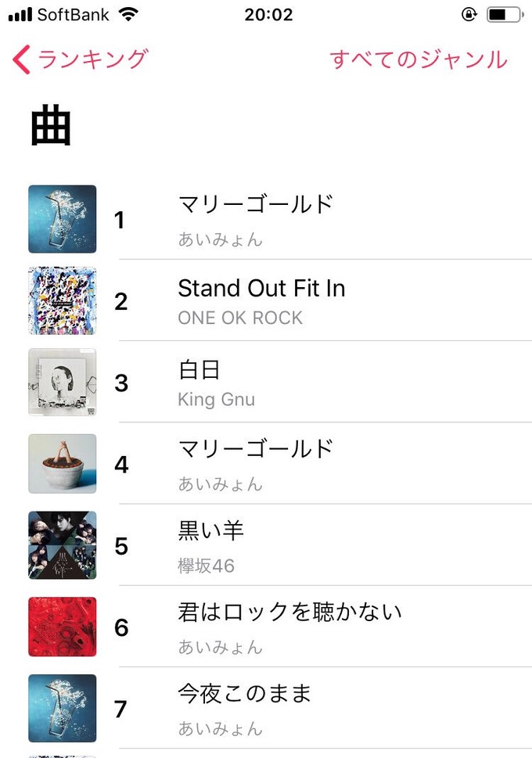Viewport: 532px width, 758px height.
Task: Tap the back chevron next to ランキング
Action: (21, 59)
